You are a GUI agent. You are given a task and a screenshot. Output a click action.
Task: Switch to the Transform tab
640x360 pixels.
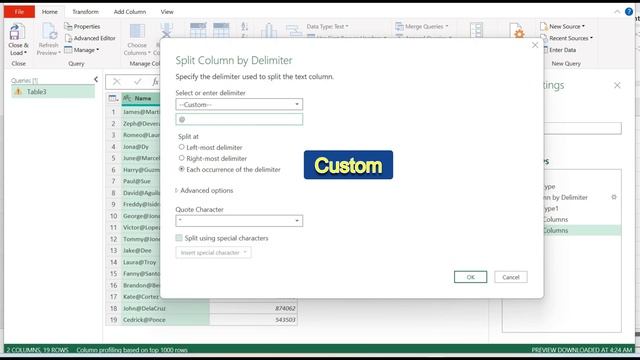pos(85,12)
